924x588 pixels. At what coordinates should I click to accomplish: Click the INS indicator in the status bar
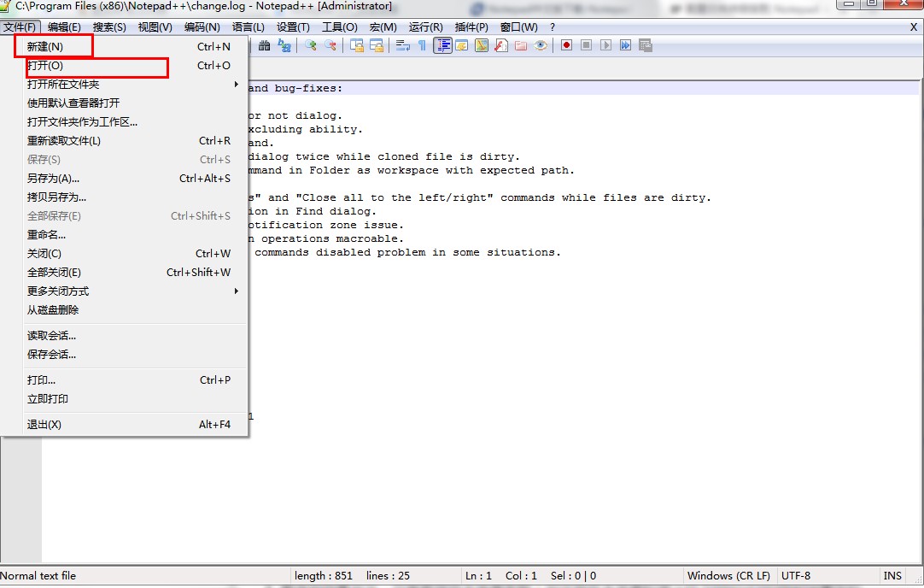[x=893, y=575]
